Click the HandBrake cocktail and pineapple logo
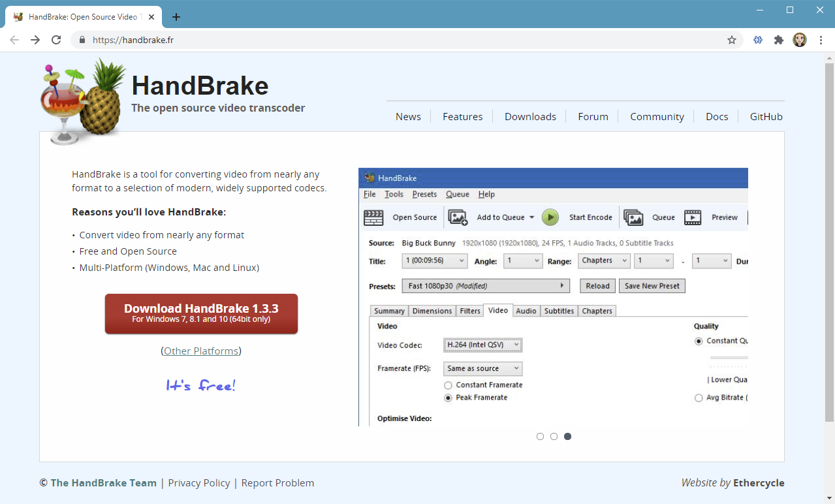 tap(82, 101)
